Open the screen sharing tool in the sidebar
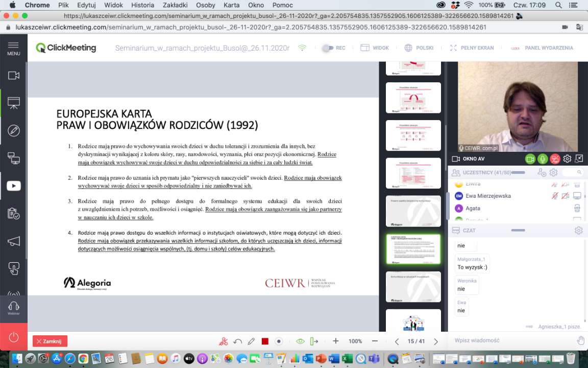This screenshot has width=588, height=368. [14, 158]
